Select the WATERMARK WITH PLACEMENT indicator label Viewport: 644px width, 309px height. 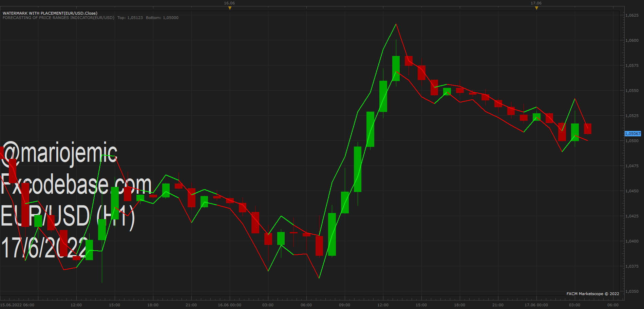pyautogui.click(x=50, y=13)
